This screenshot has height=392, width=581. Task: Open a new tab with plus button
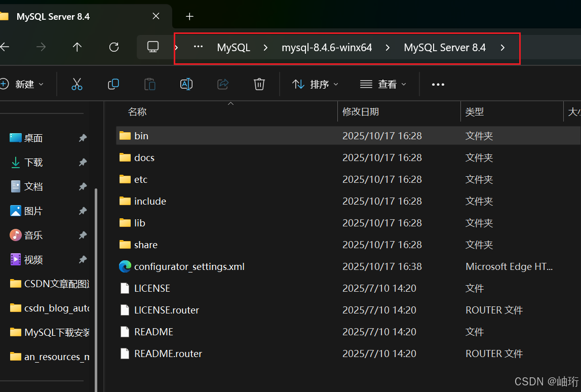coord(189,16)
